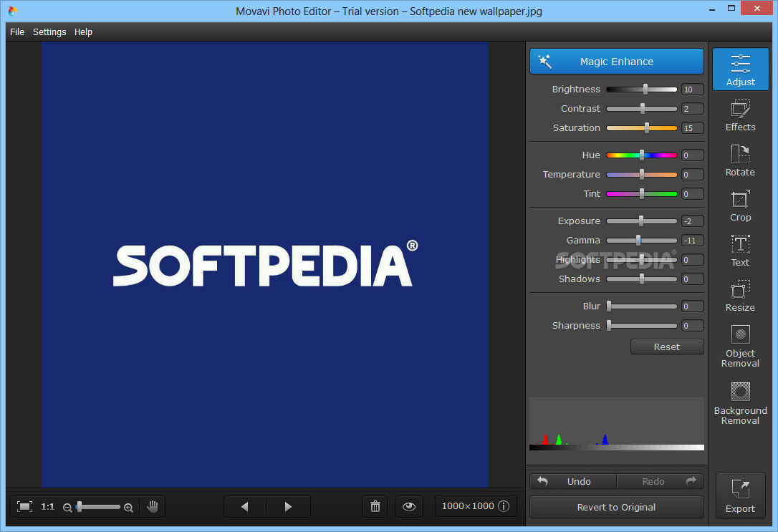Click the Softpedia image on canvas

[264, 264]
